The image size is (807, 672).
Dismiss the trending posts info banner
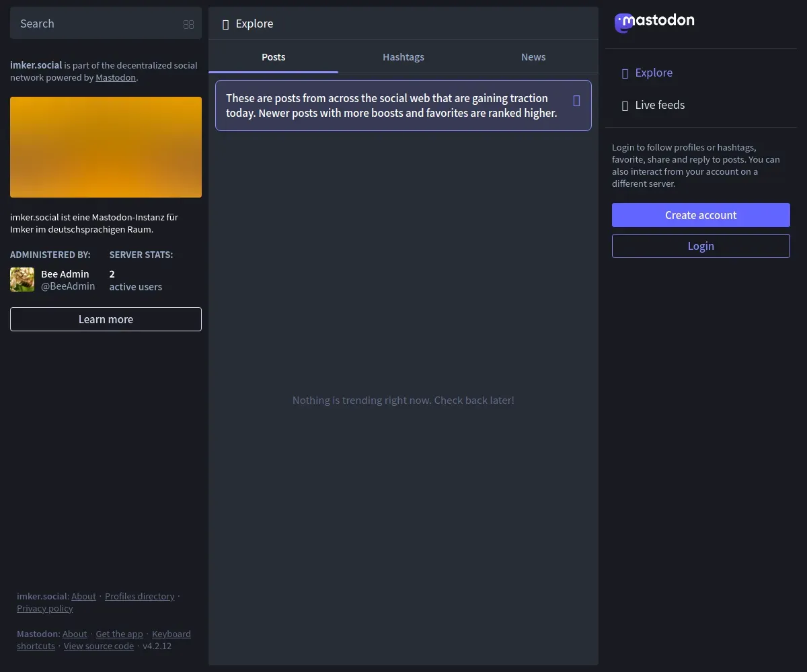click(x=576, y=101)
